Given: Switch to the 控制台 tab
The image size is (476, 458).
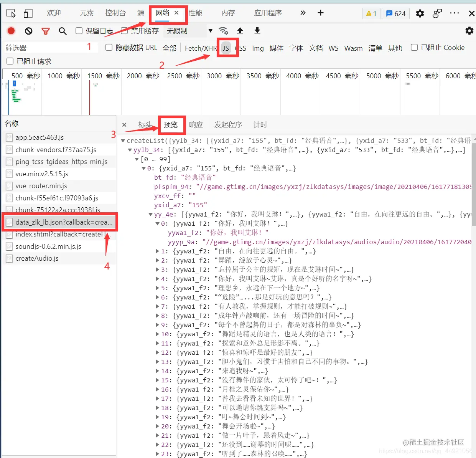Looking at the screenshot, I should (115, 13).
